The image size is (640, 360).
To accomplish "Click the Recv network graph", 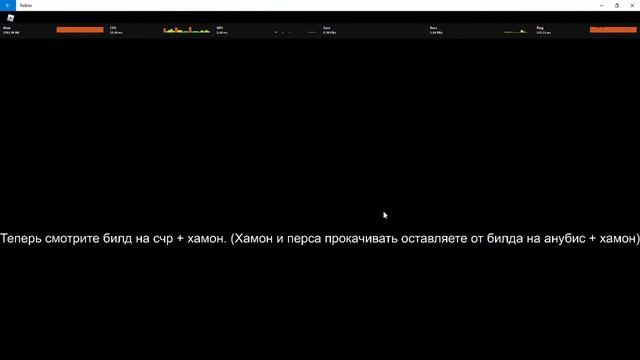I will coord(516,31).
